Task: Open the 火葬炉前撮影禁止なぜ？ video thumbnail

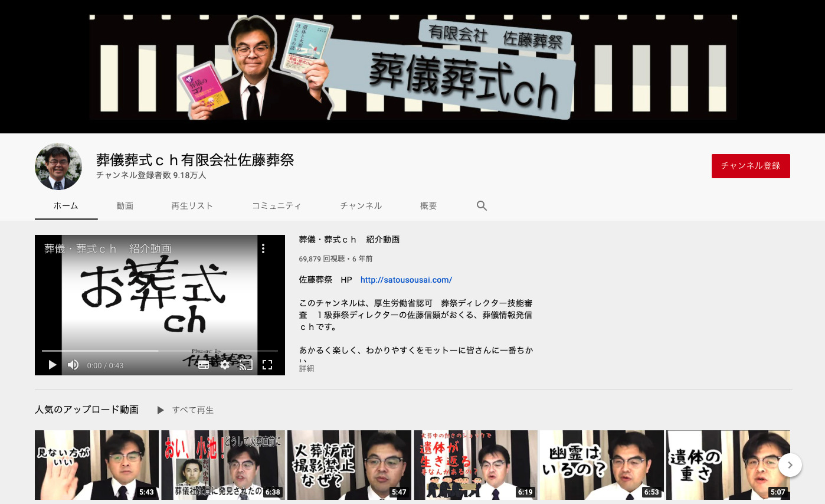Action: click(349, 465)
